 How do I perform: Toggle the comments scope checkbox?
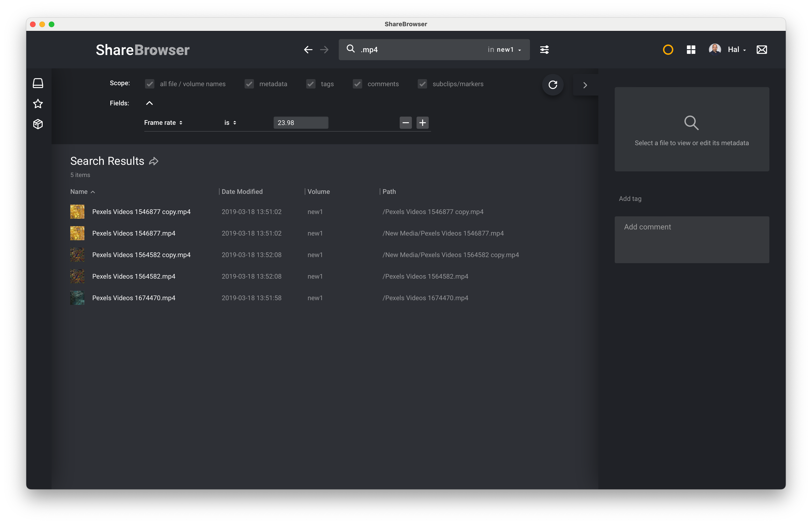point(357,84)
